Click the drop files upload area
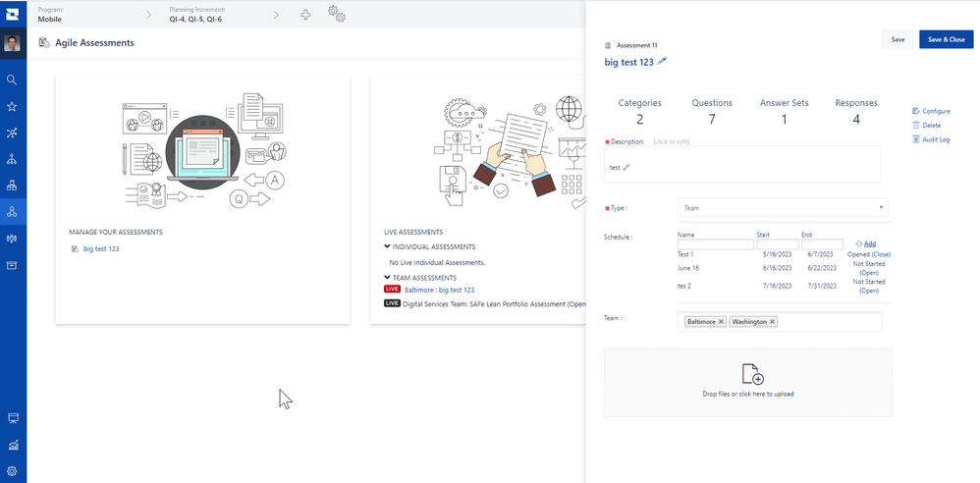 (x=747, y=383)
